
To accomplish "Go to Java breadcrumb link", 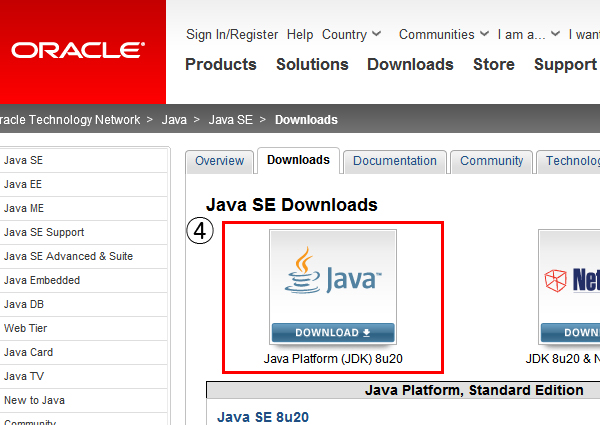I will (174, 120).
